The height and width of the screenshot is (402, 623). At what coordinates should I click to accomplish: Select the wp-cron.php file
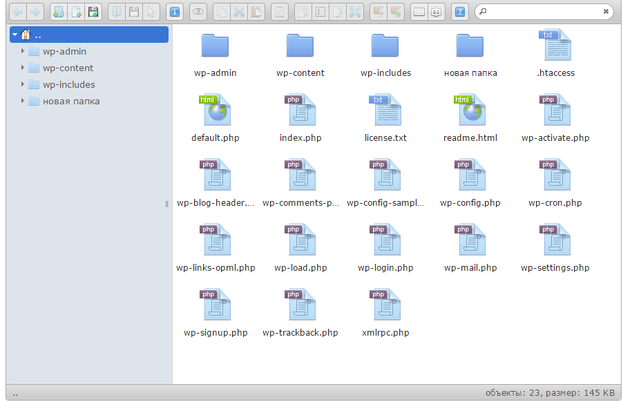(555, 175)
